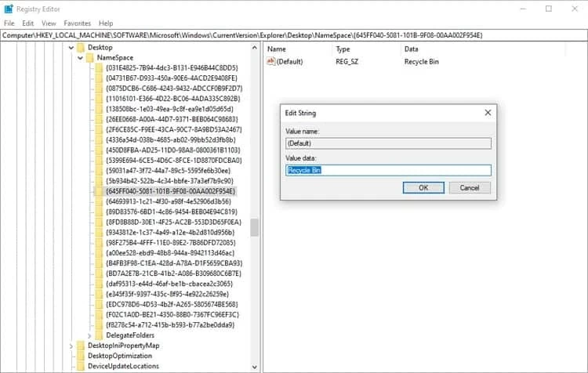This screenshot has height=373, width=588.
Task: Click the DeviceUpdateLocations folder icon
Action: click(80, 366)
